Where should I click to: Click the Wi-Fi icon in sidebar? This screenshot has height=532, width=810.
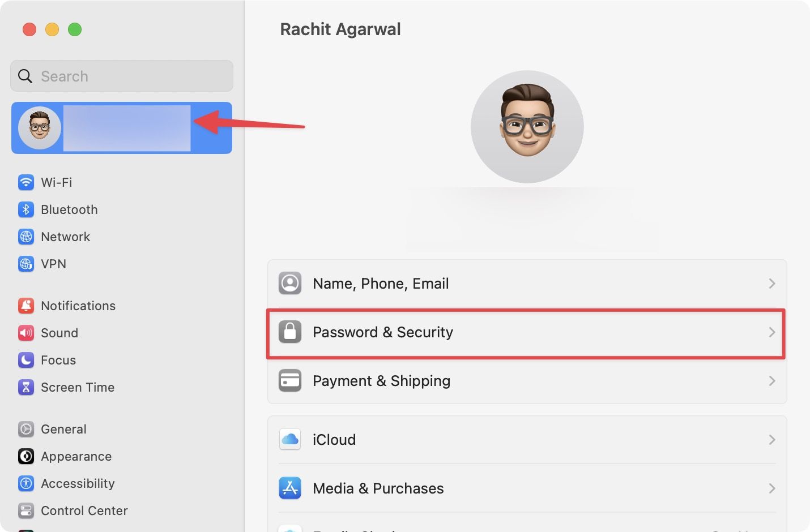(x=26, y=182)
